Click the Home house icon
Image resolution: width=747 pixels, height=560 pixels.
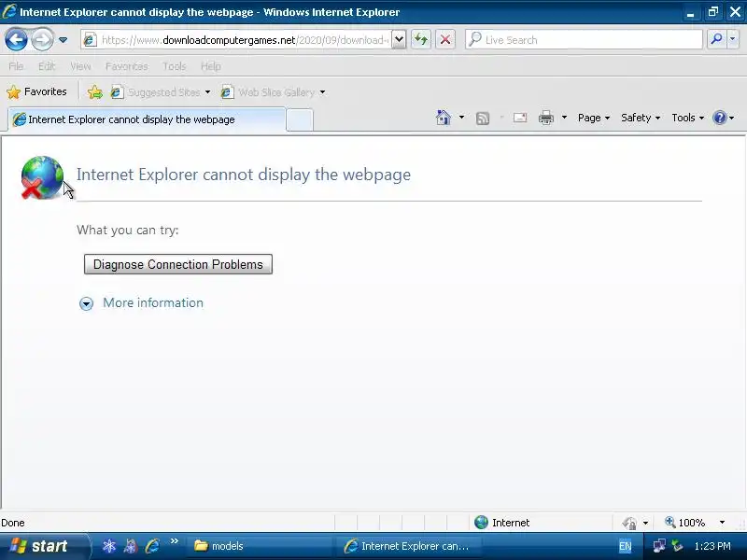(x=443, y=118)
